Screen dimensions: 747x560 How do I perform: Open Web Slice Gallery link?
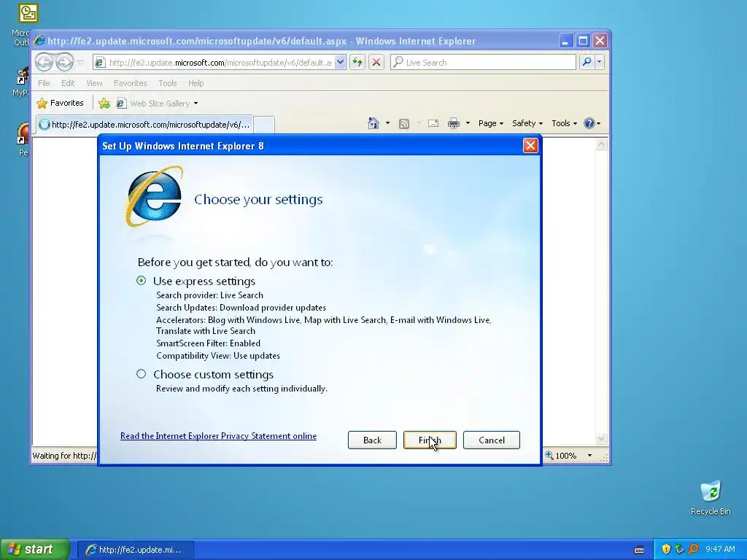pyautogui.click(x=153, y=104)
